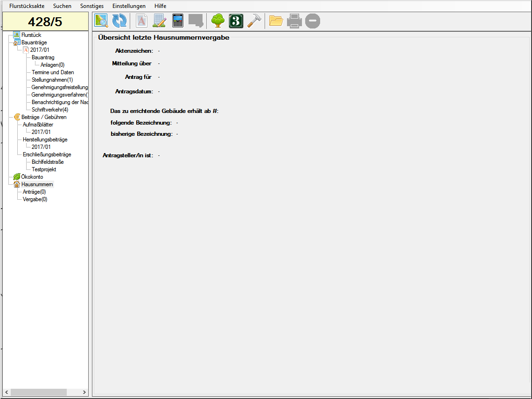
Task: Click the euro coin icon for Beiträge
Action: pyautogui.click(x=17, y=117)
